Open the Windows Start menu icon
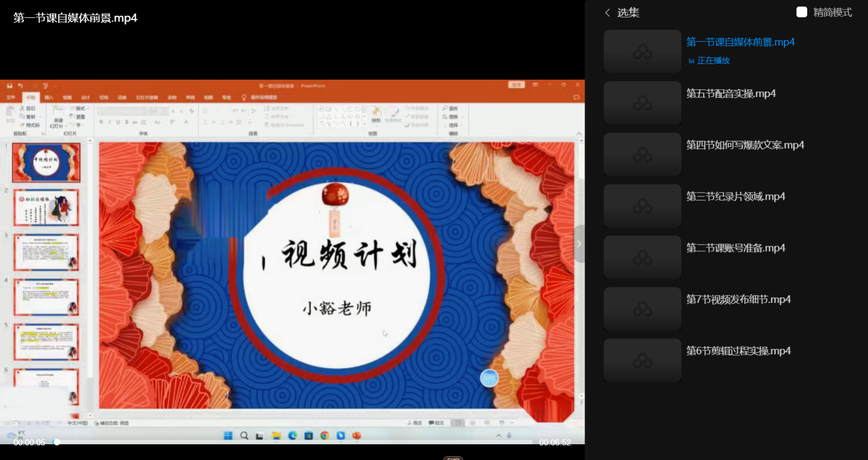Screen dimensions: 868x460 click(228, 436)
